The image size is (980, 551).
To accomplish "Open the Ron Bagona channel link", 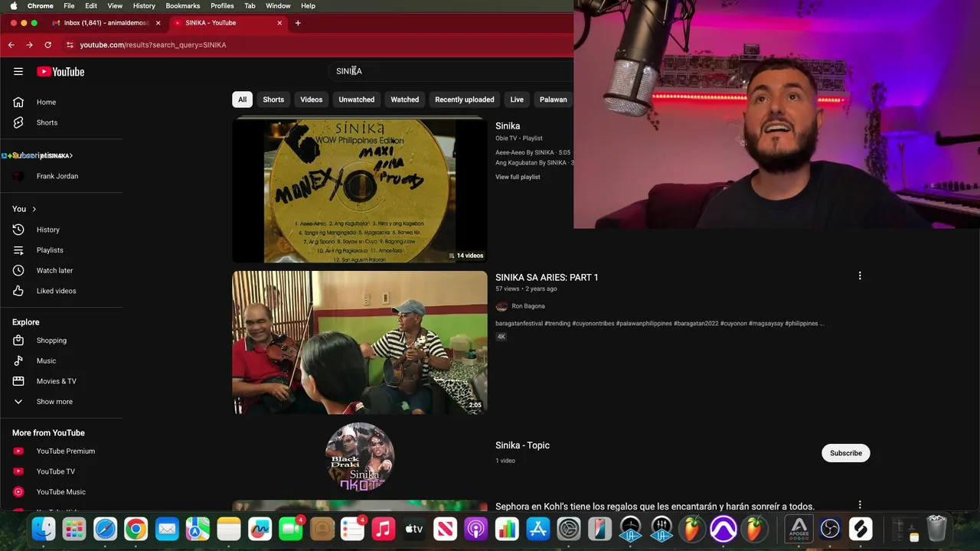I will (528, 306).
